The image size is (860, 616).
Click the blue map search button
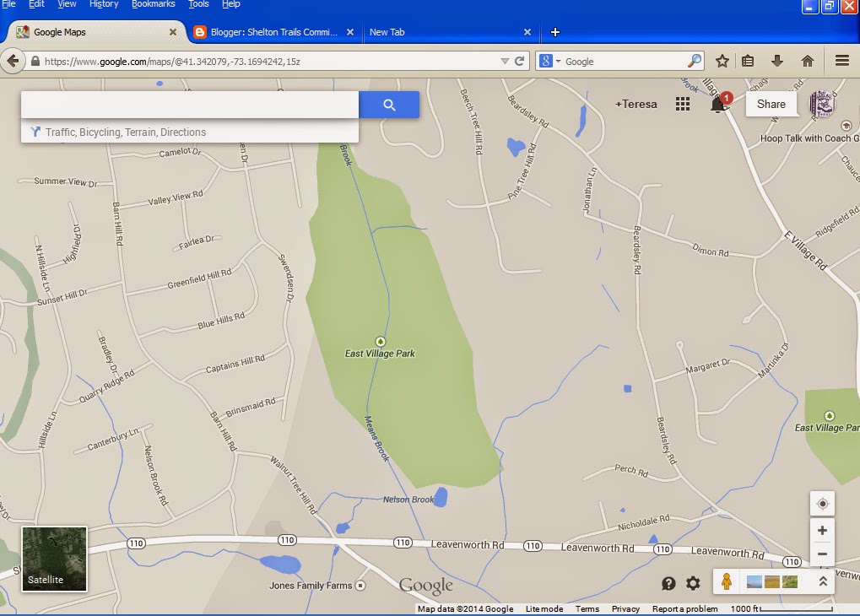(x=389, y=105)
